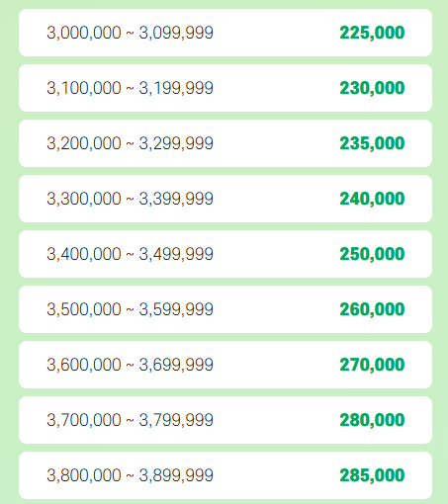Pick the 3,500,000 ~ 3,599,999 row
The width and height of the screenshot is (448, 504).
[x=225, y=309]
